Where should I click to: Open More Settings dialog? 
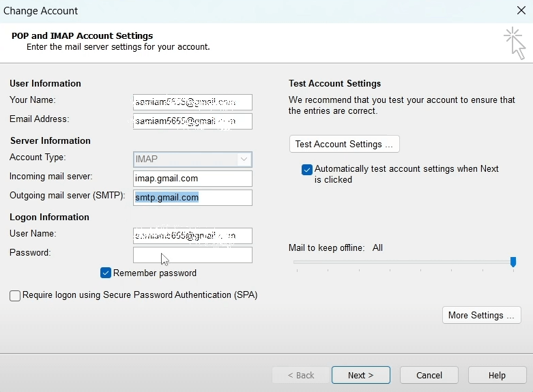[x=481, y=316]
